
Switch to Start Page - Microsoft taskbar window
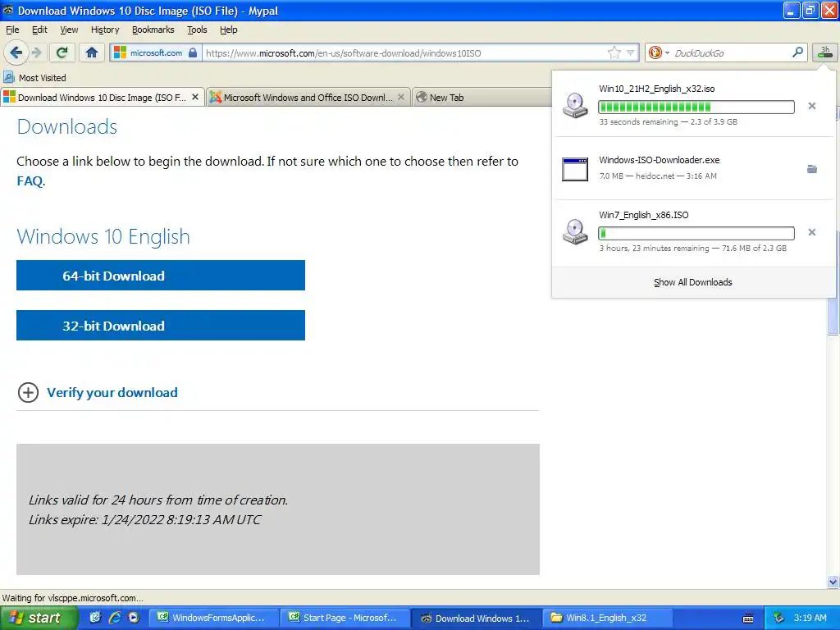[345, 618]
